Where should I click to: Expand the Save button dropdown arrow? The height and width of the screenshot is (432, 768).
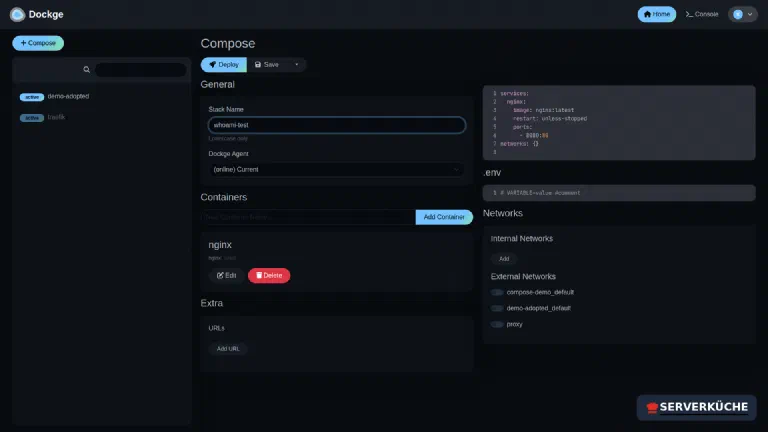296,65
